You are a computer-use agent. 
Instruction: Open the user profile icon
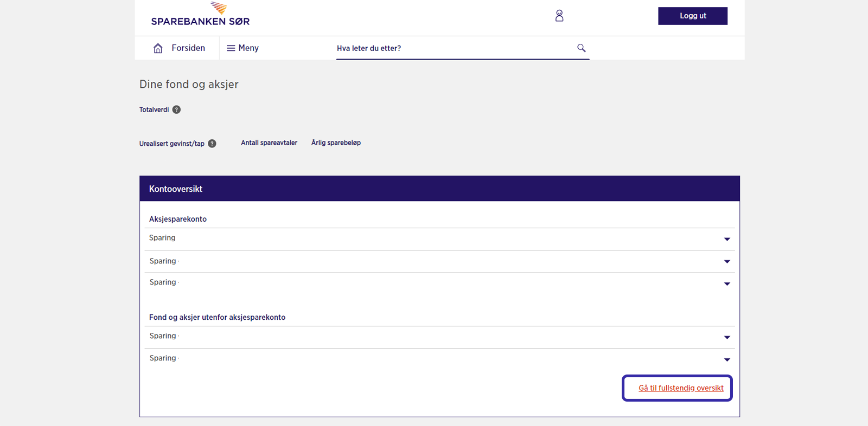pyautogui.click(x=559, y=16)
